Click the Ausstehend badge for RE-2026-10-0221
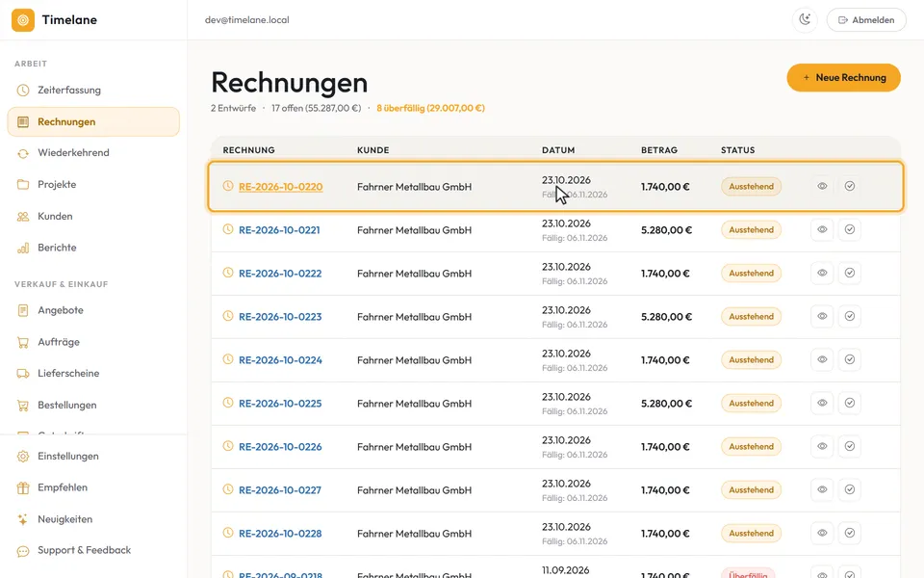 tap(752, 230)
